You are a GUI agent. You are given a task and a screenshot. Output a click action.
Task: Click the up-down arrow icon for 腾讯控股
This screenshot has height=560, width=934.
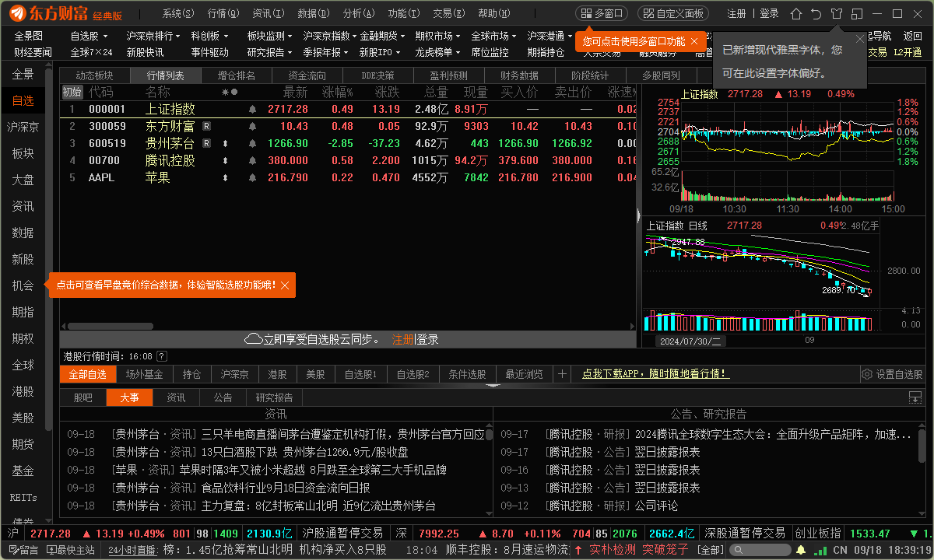(x=225, y=160)
